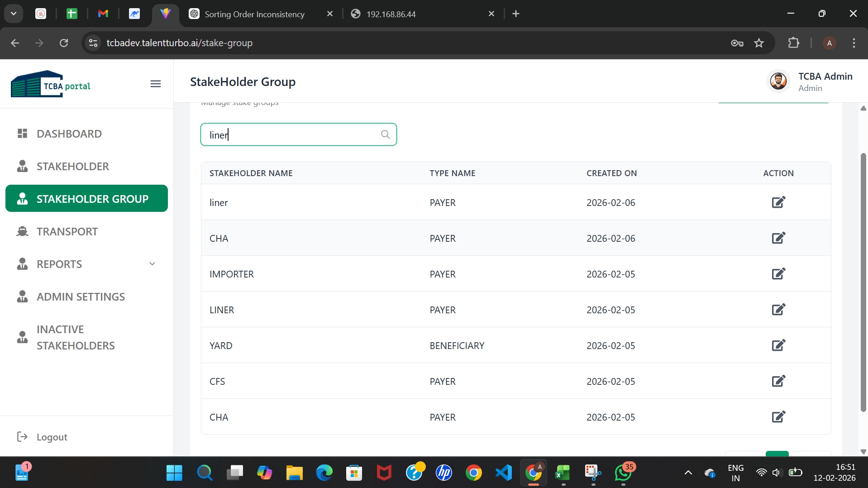This screenshot has width=868, height=488.
Task: Open Excel from the taskbar
Action: click(563, 473)
